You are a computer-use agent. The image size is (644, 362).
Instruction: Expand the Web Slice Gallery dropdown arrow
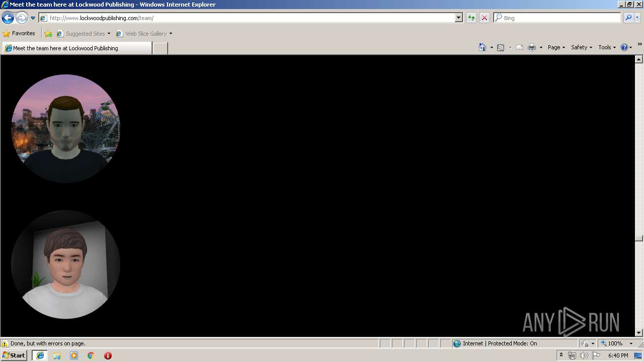coord(171,34)
